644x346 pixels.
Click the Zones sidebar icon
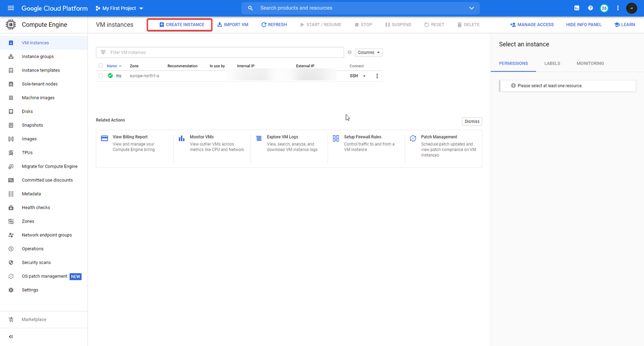(x=11, y=221)
